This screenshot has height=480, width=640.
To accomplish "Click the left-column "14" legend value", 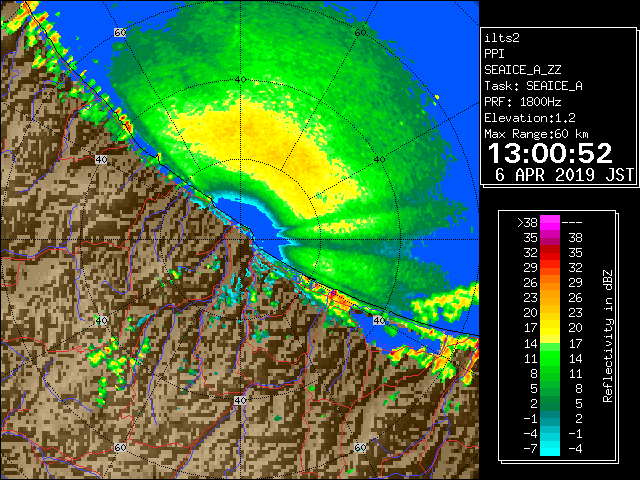I will 531,343.
